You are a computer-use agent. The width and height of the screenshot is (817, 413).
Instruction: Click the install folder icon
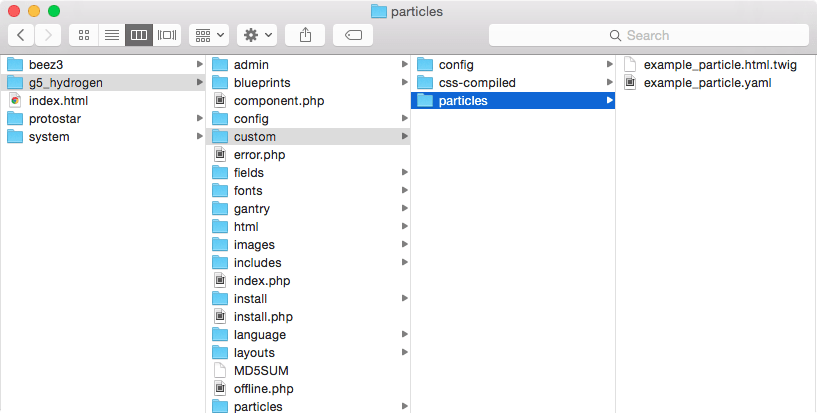220,298
